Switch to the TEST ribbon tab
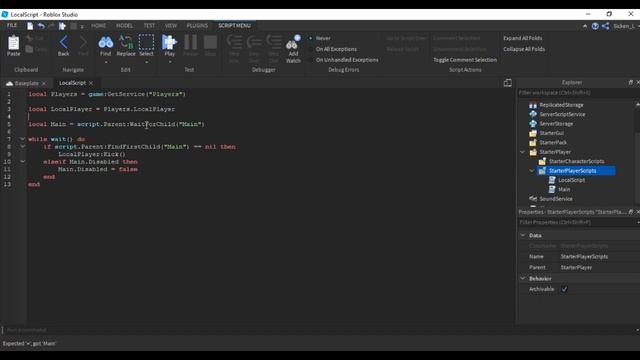This screenshot has height=360, width=640. click(x=149, y=25)
